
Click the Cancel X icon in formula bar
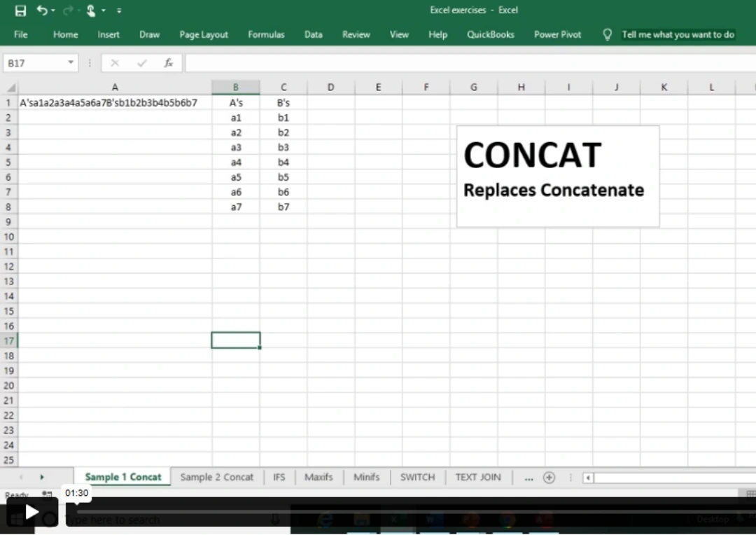115,63
